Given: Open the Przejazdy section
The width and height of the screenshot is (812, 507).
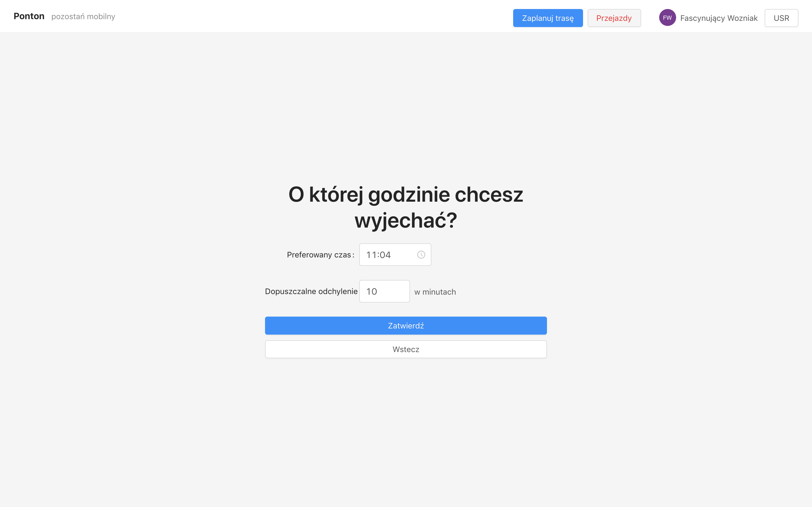Looking at the screenshot, I should 614,18.
